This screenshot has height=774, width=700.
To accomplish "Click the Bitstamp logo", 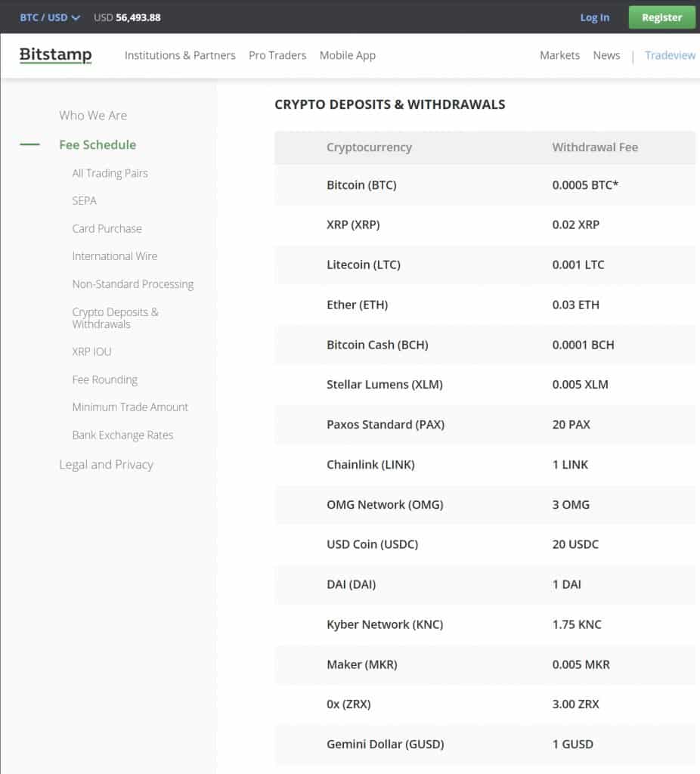I will tap(54, 55).
